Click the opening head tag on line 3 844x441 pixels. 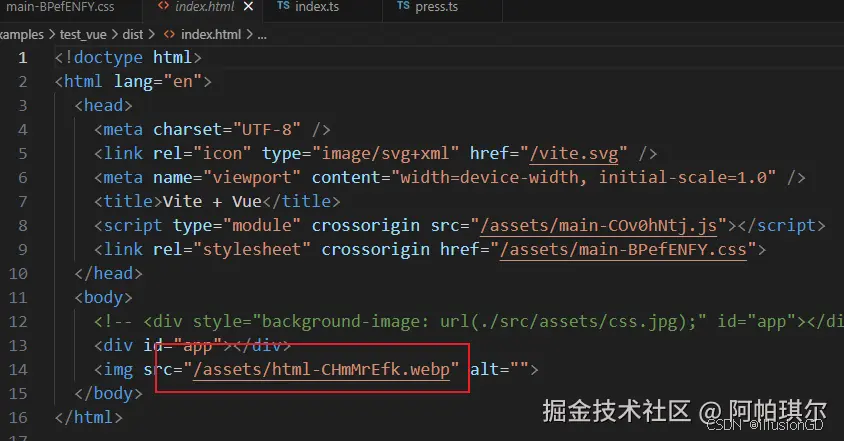pos(103,106)
